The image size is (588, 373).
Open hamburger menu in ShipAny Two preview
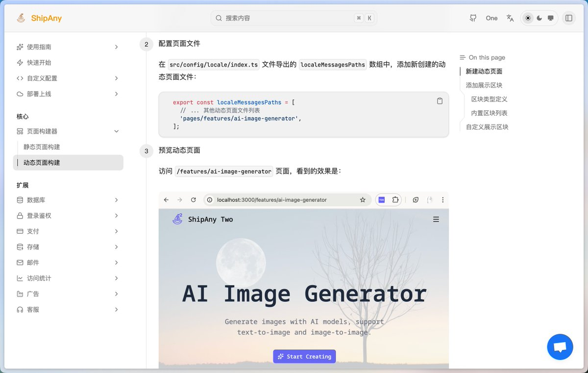436,220
